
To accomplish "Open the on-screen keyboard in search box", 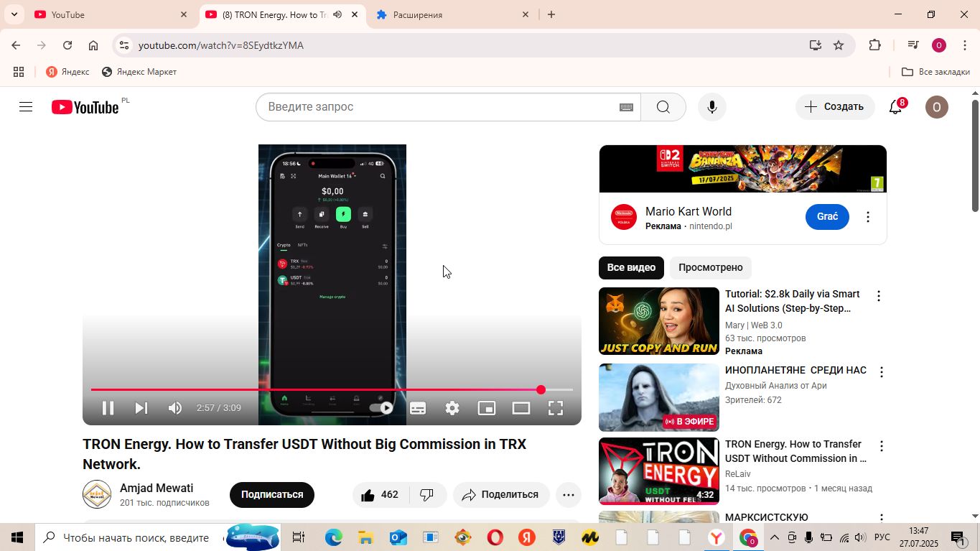I will pos(626,107).
